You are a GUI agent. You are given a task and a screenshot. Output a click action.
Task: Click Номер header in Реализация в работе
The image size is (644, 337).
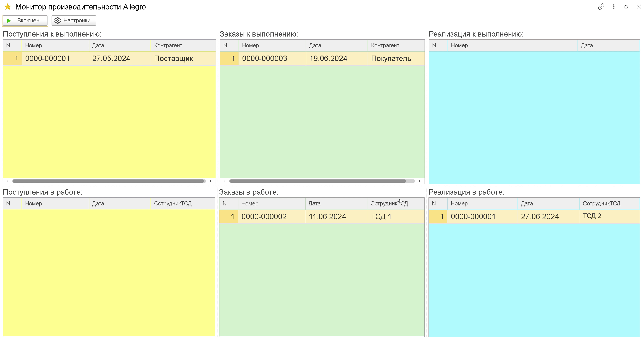tap(483, 203)
